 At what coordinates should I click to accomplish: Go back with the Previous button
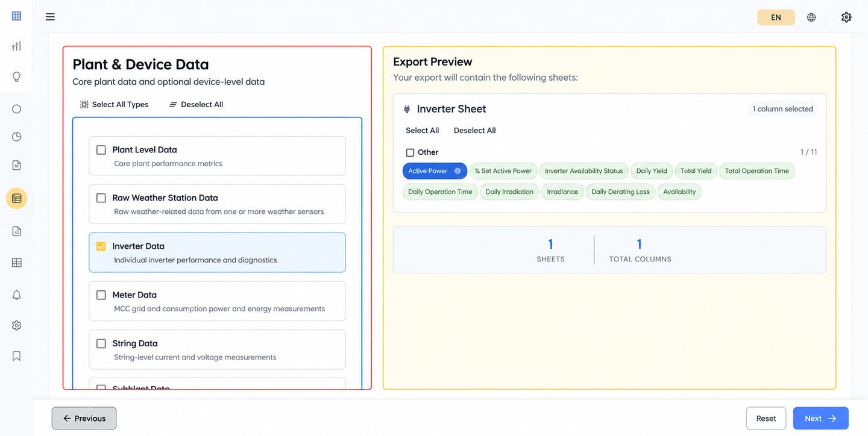coord(84,419)
